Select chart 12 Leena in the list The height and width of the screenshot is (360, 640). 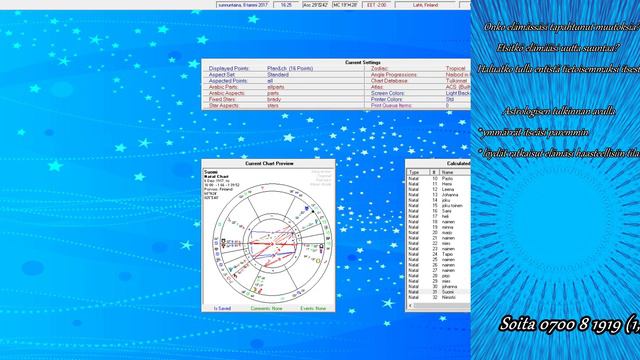coord(439,189)
